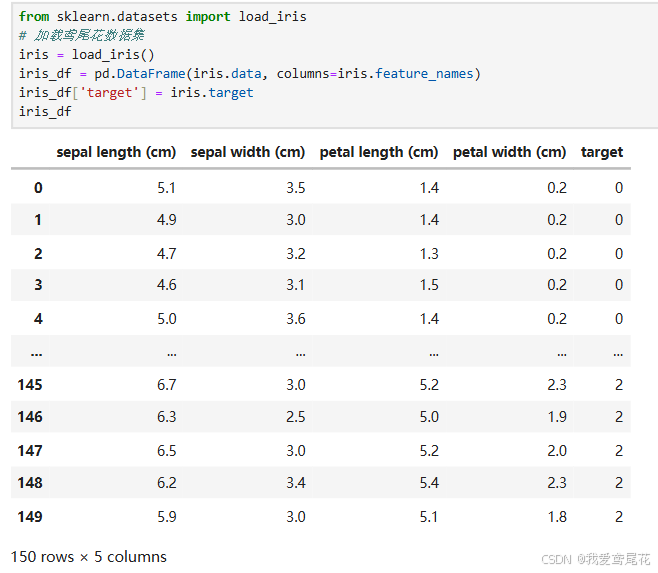658x573 pixels.
Task: Click target value 2 in row 147
Action: tap(619, 451)
